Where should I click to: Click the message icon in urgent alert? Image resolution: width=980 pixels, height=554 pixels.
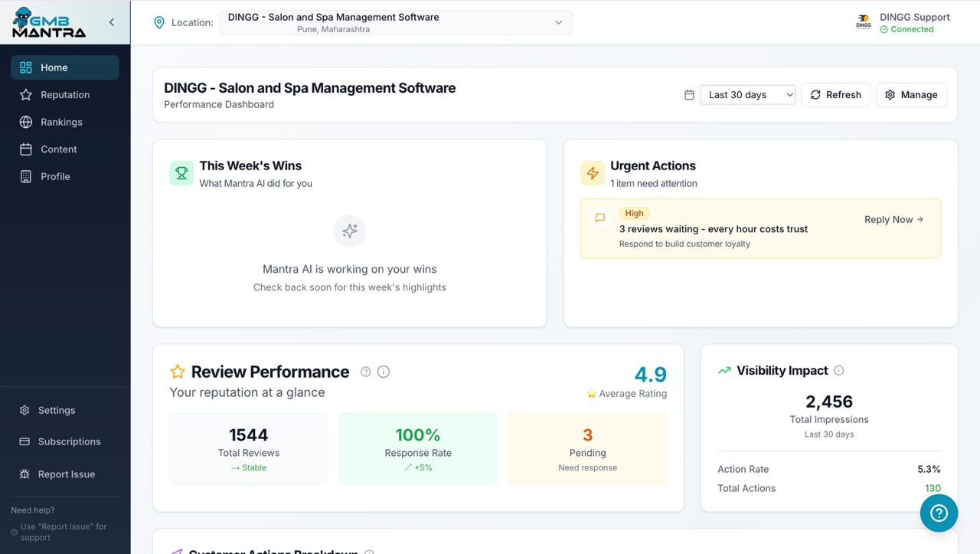tap(600, 218)
